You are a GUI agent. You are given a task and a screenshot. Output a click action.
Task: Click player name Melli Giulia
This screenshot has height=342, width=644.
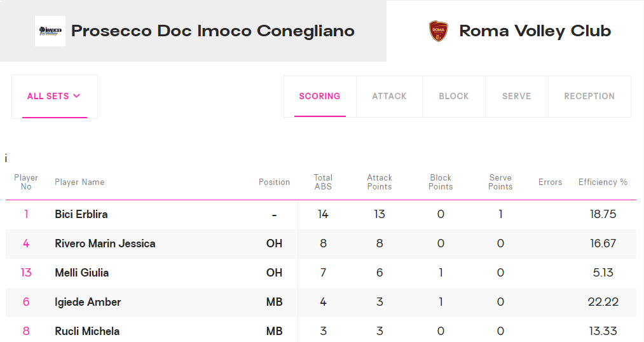pyautogui.click(x=82, y=273)
